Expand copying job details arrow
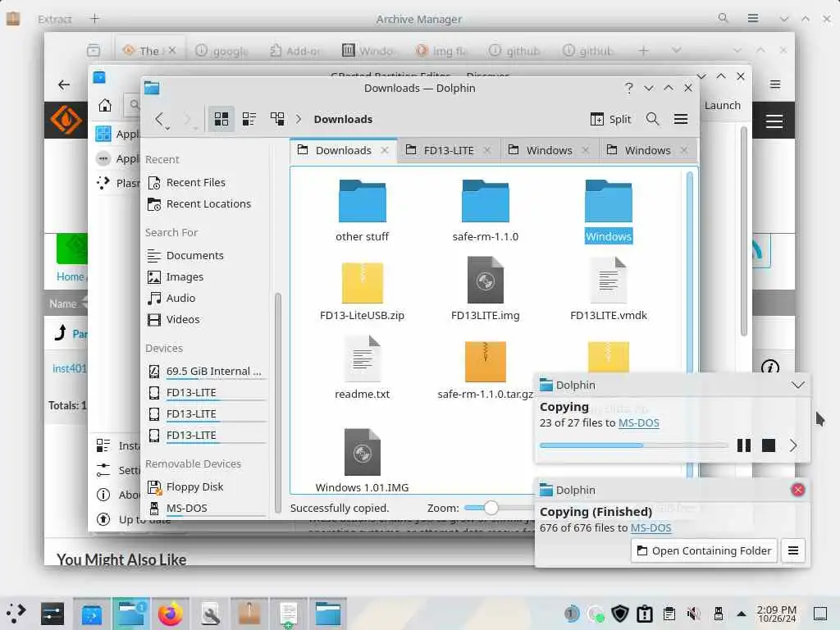Image resolution: width=840 pixels, height=630 pixels. (x=793, y=445)
